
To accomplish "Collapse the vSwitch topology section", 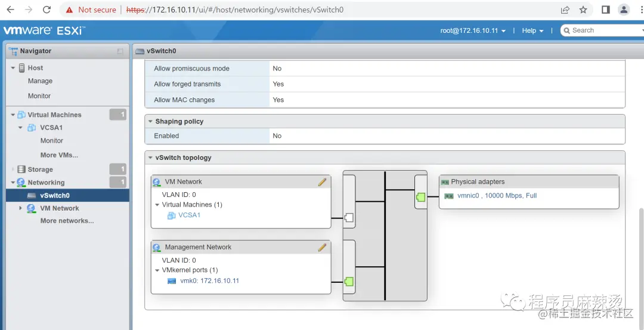I will coord(151,158).
